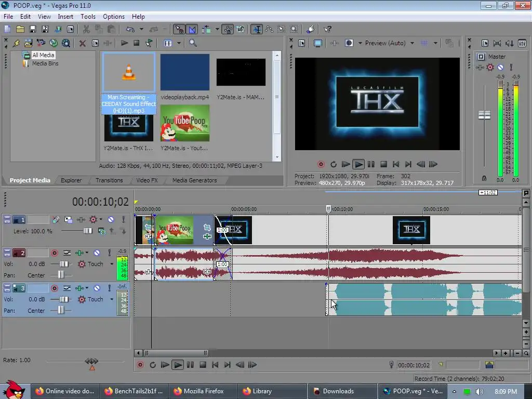Mute the Master bus output
This screenshot has height=399, width=532.
click(x=500, y=67)
